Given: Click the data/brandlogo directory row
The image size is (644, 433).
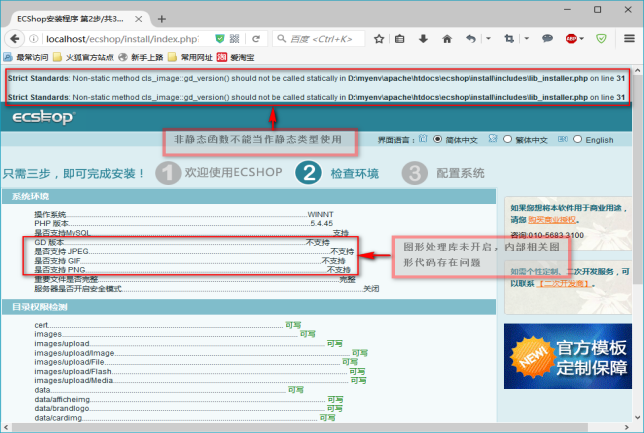Looking at the screenshot, I should point(189,408).
